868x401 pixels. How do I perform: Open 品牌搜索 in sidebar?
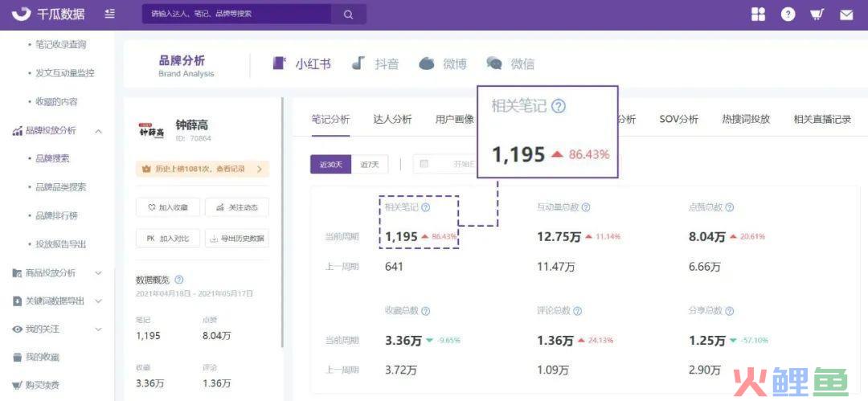52,159
